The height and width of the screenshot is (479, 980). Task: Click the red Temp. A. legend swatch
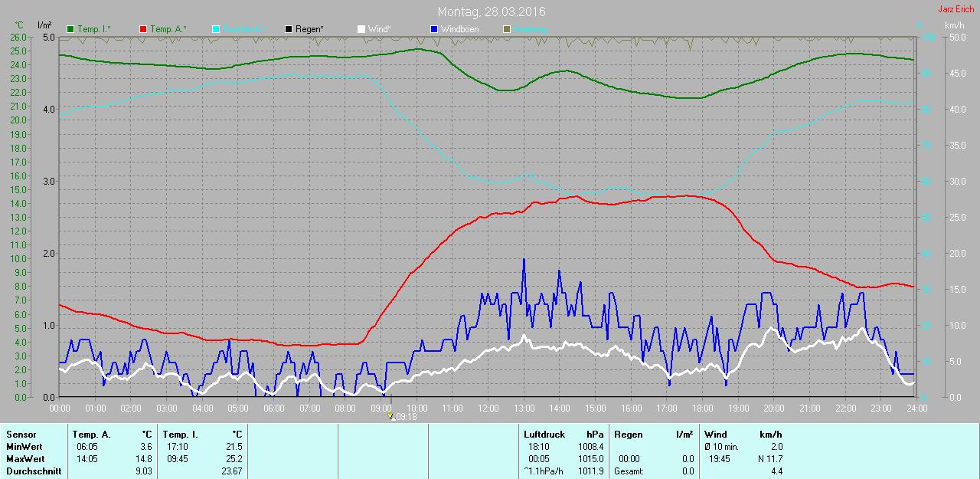(143, 29)
